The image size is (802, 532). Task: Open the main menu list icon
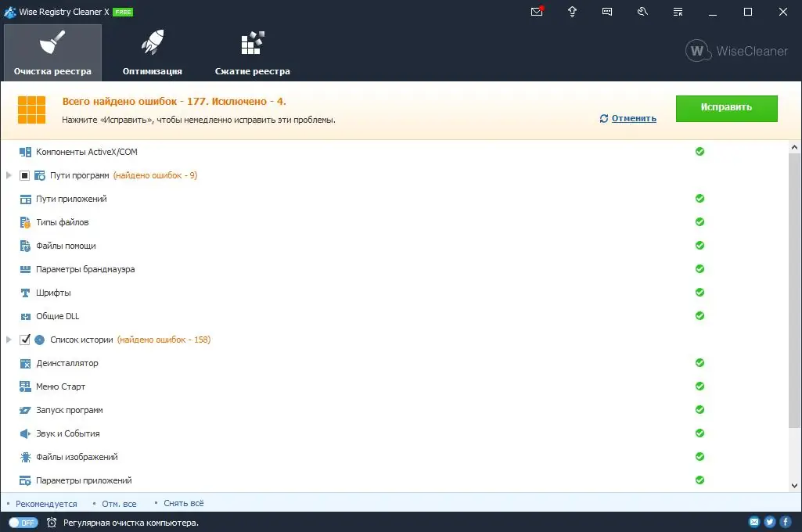(x=678, y=12)
